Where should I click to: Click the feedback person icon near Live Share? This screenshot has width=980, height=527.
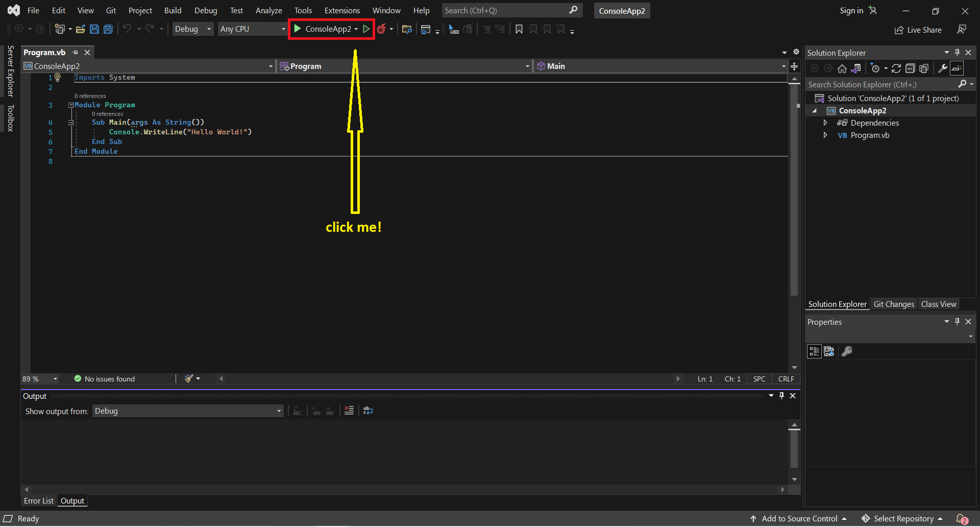[962, 30]
